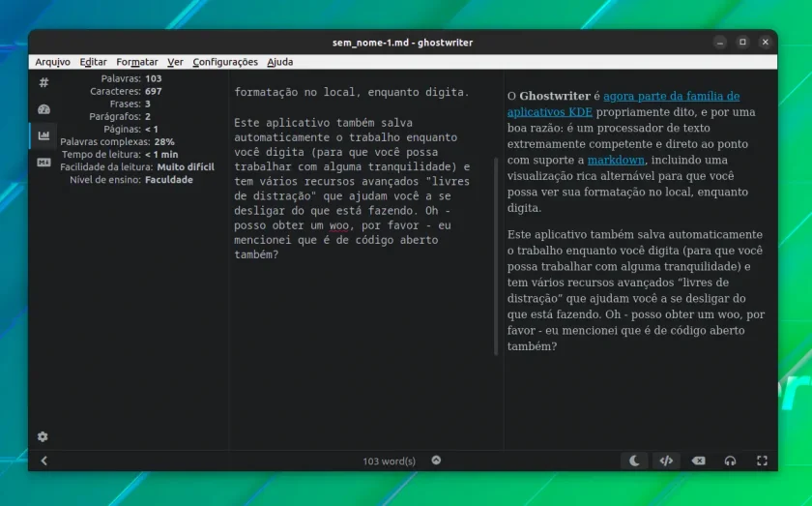Open the Outline tab with hash icon
This screenshot has height=506, width=812.
coord(44,82)
